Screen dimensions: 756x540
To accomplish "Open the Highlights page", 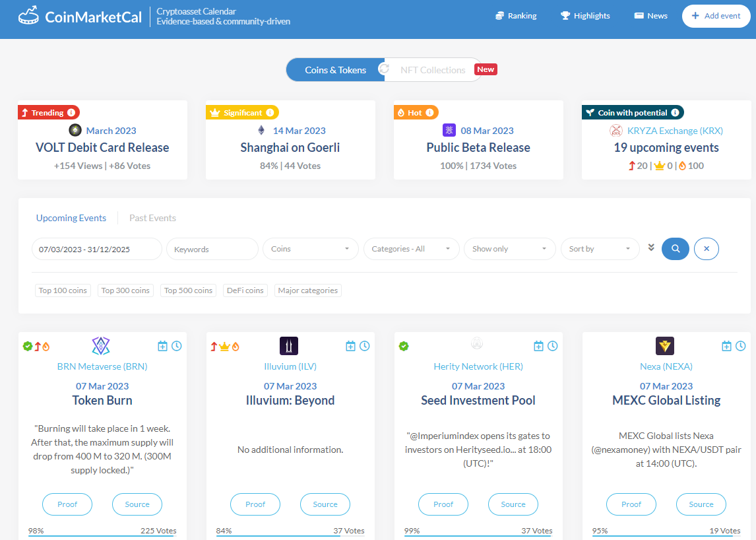I will pos(585,16).
